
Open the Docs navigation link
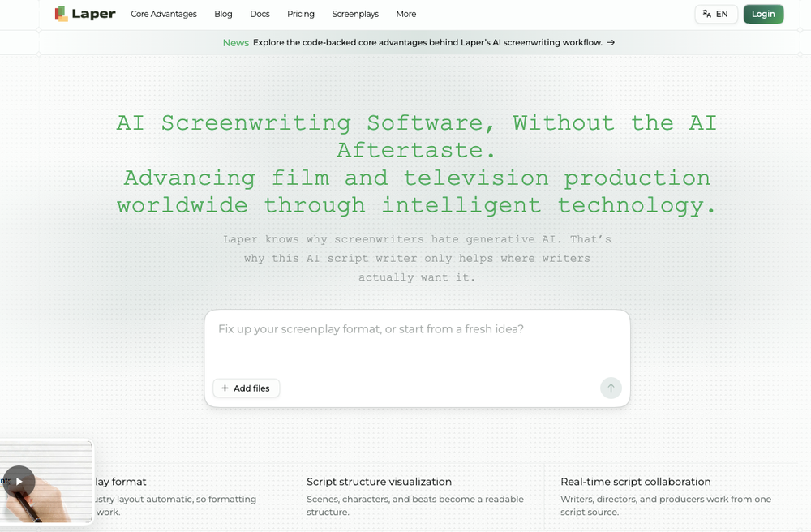(x=260, y=14)
